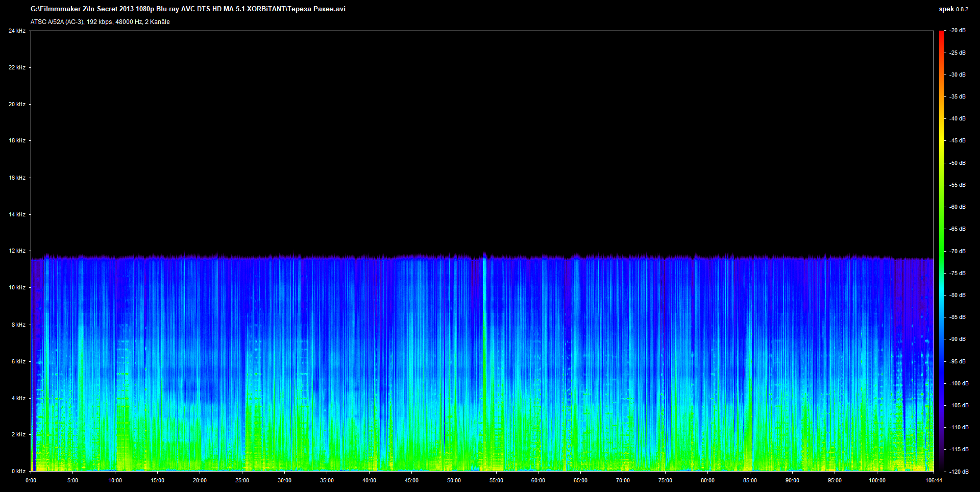
Task: Click the 0:00 start time marker
Action: point(31,480)
